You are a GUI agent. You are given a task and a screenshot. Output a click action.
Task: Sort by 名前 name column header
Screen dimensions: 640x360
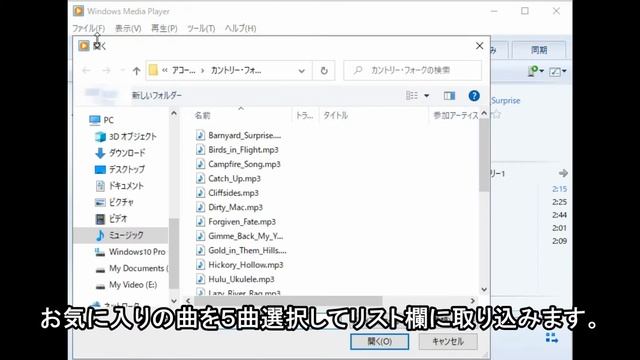[x=202, y=116]
